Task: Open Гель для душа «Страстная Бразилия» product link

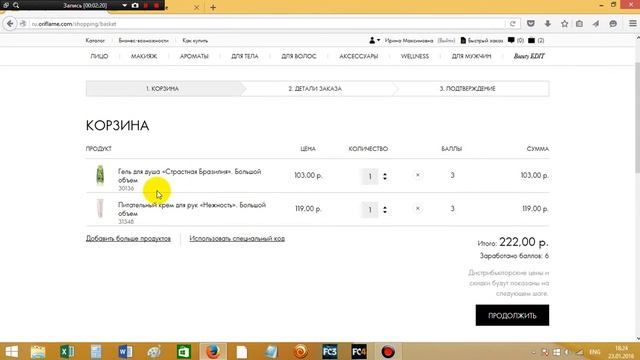Action: (189, 176)
